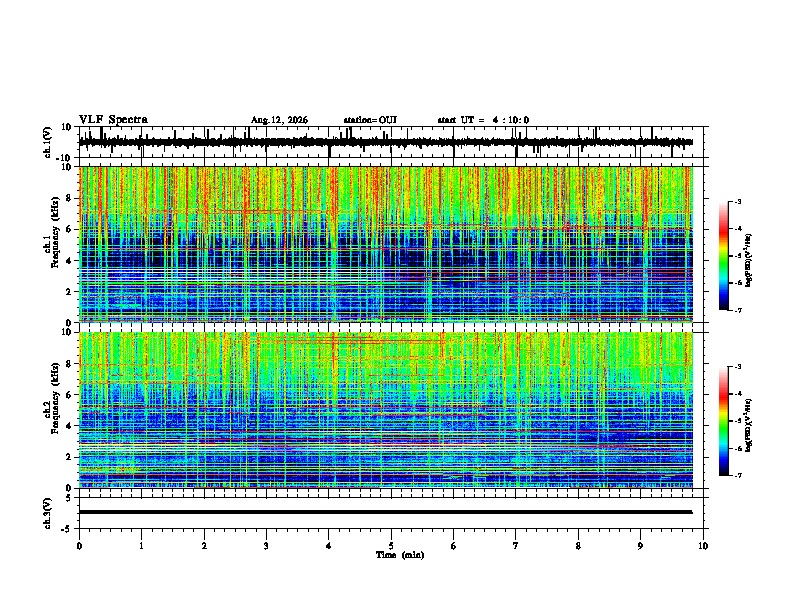Click the "Time (min)" x-axis label
792x612 pixels.
(x=400, y=555)
